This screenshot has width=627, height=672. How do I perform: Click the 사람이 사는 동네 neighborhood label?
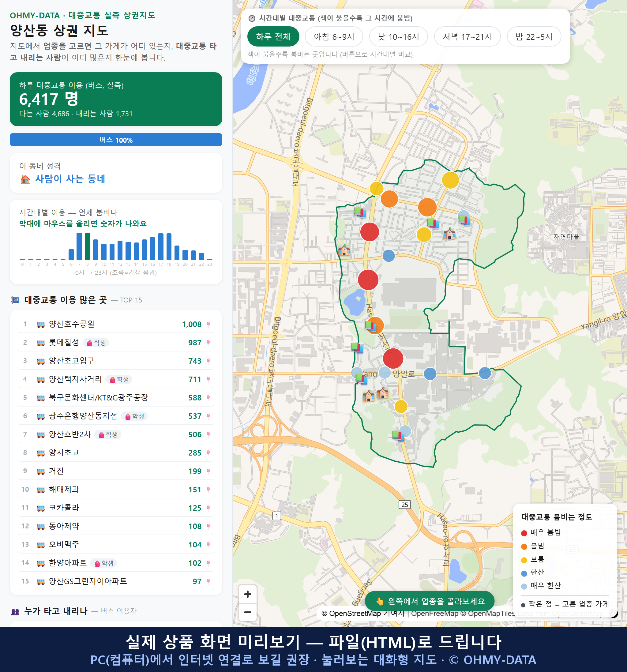pyautogui.click(x=70, y=179)
